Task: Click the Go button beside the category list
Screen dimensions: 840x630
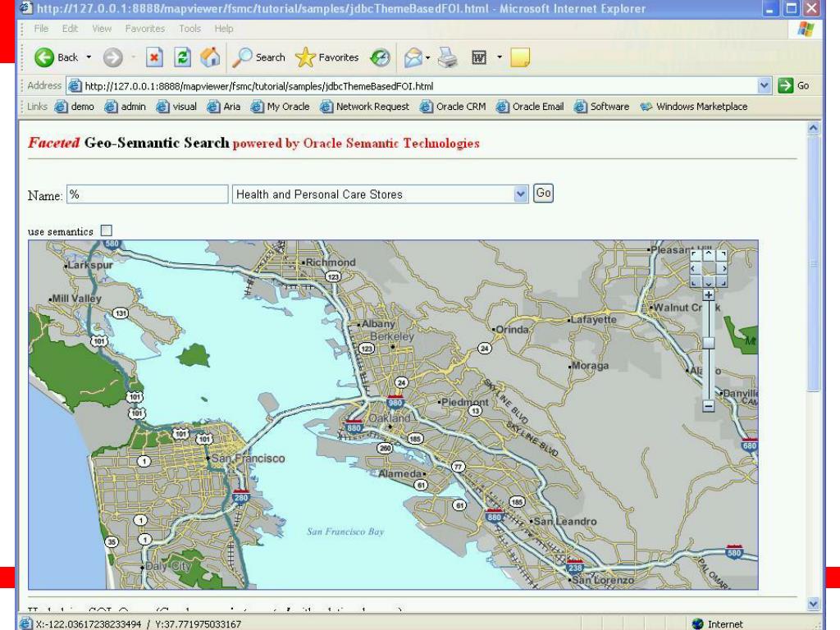Action: [543, 194]
